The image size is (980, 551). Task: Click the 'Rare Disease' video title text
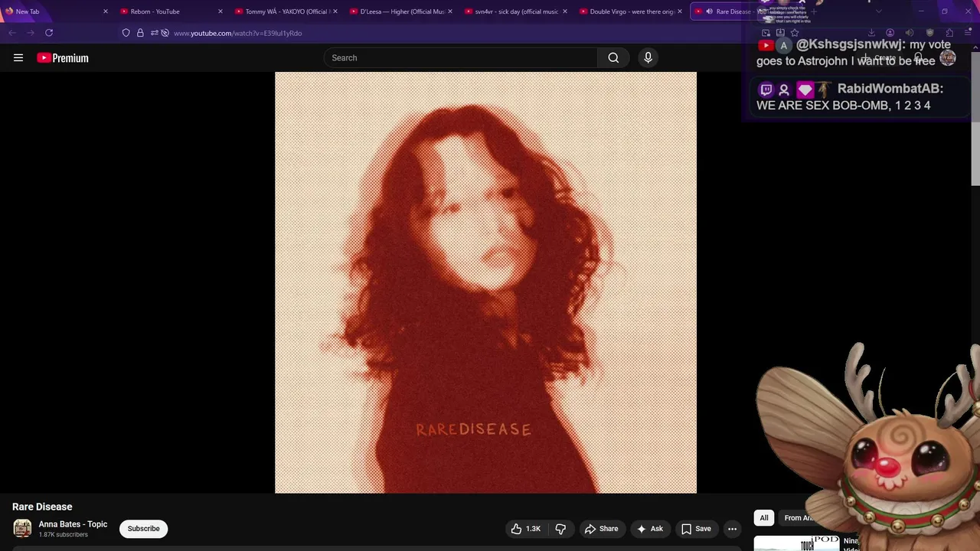42,507
